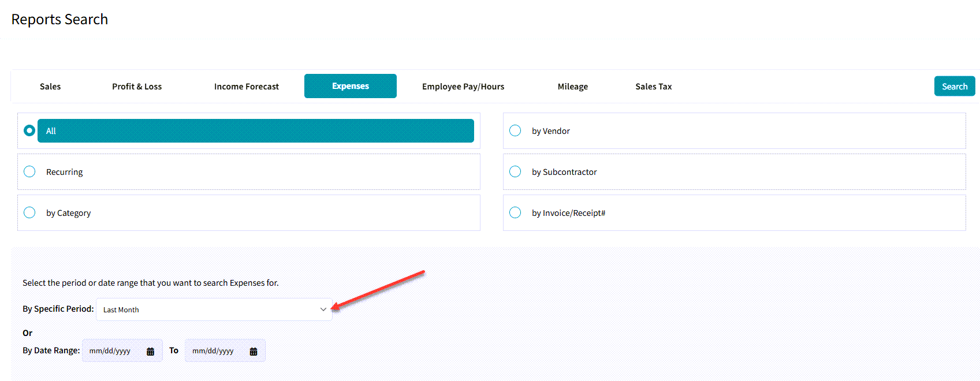Focus the date range start field
This screenshot has height=381, width=980.
click(x=122, y=350)
